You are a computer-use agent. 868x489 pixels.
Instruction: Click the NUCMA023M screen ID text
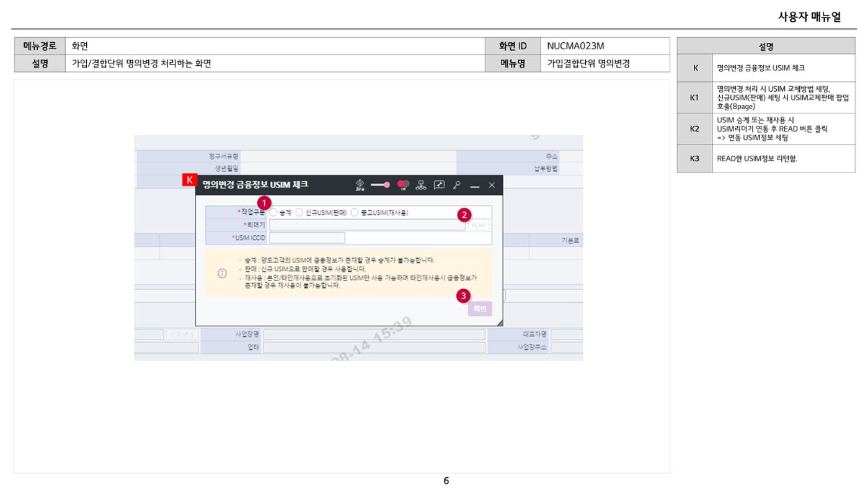tap(575, 46)
